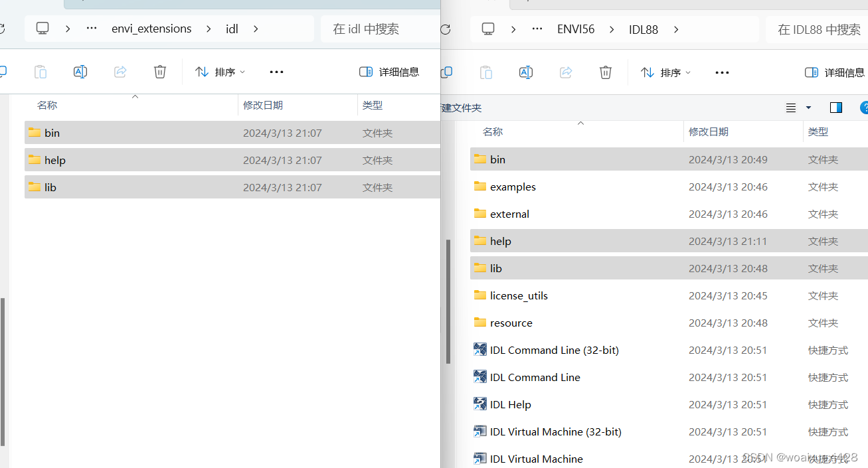Toggle 详细信息 details pane in idl window
Viewport: 868px width, 468px height.
389,72
